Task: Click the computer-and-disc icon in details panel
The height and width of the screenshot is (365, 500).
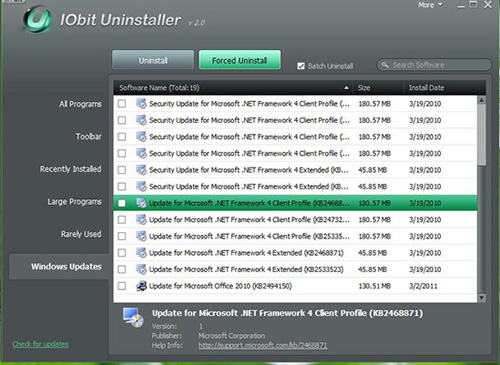Action: tap(133, 318)
